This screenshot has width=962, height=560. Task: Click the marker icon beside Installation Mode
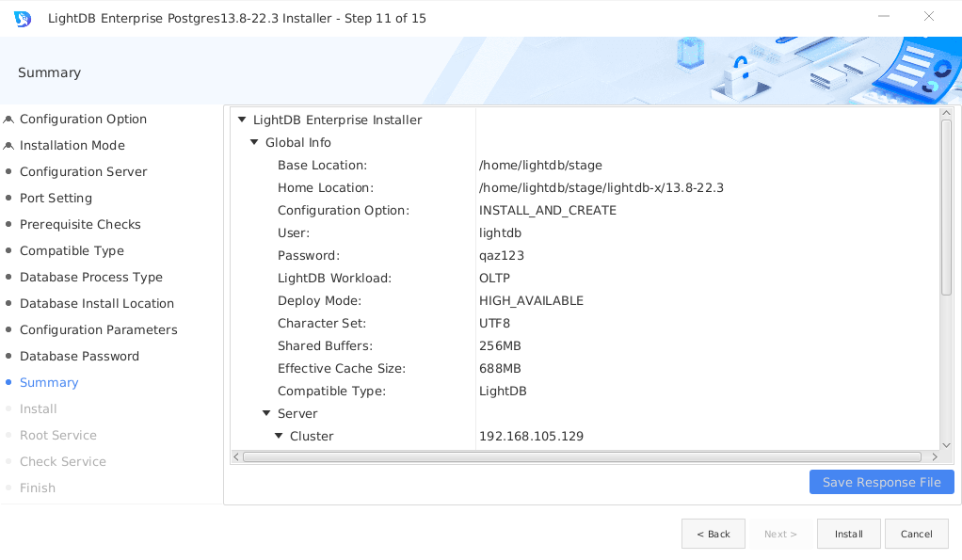(8, 145)
